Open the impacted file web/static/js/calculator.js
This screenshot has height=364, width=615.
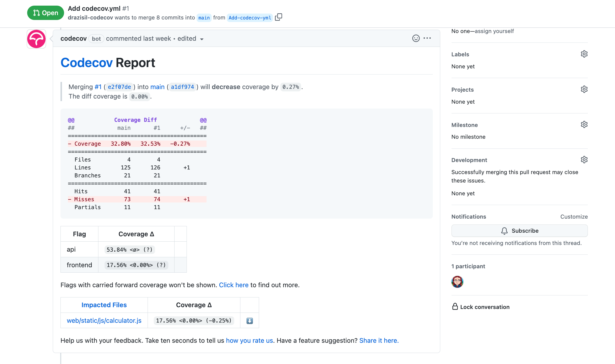click(x=104, y=320)
